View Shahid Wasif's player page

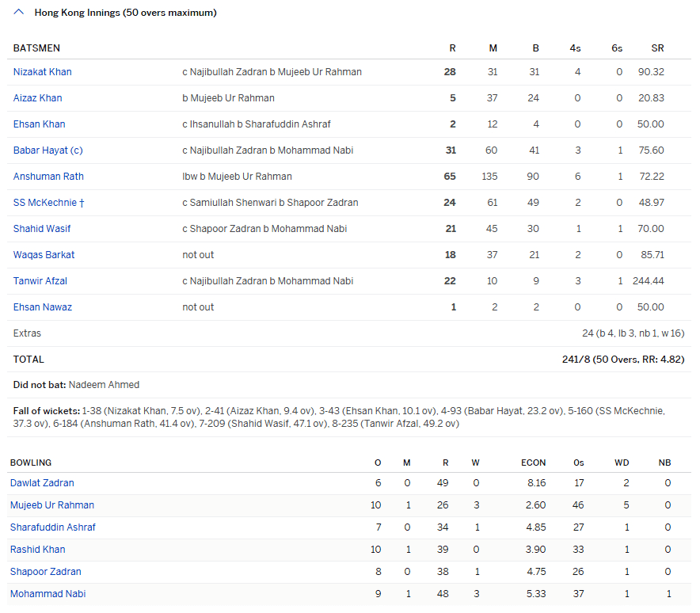[x=43, y=229]
